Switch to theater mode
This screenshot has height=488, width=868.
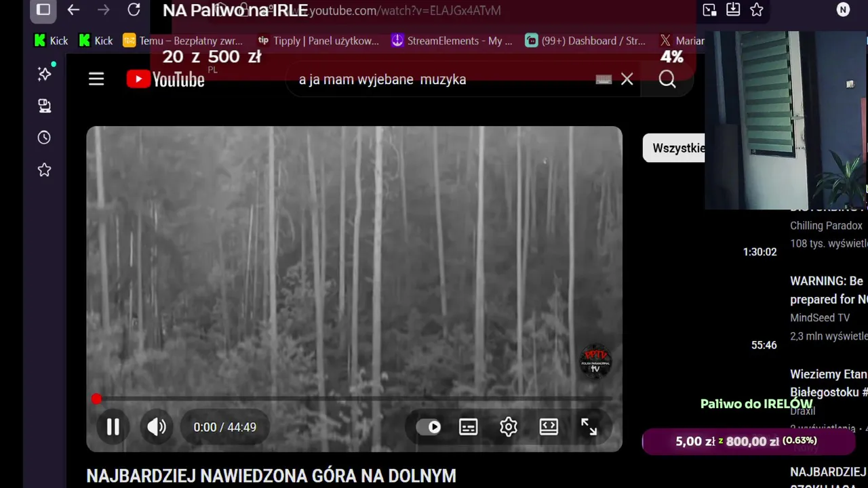pyautogui.click(x=549, y=427)
